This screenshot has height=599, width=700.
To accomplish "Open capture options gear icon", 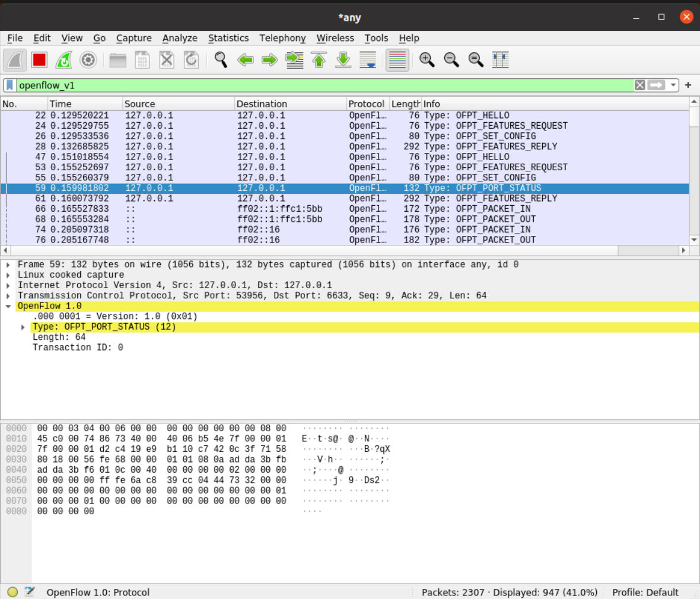I will coord(88,60).
